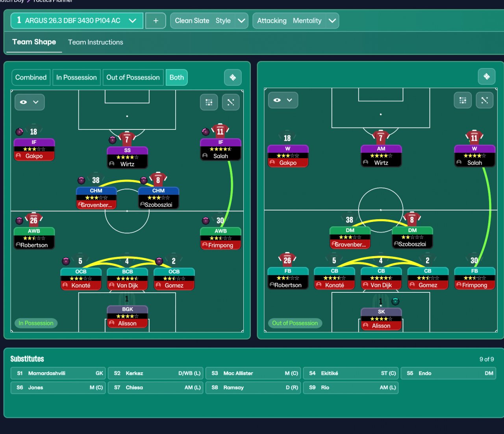Image resolution: width=504 pixels, height=434 pixels.
Task: Click the purple icon beside Konaté's number 5
Action: (66, 261)
